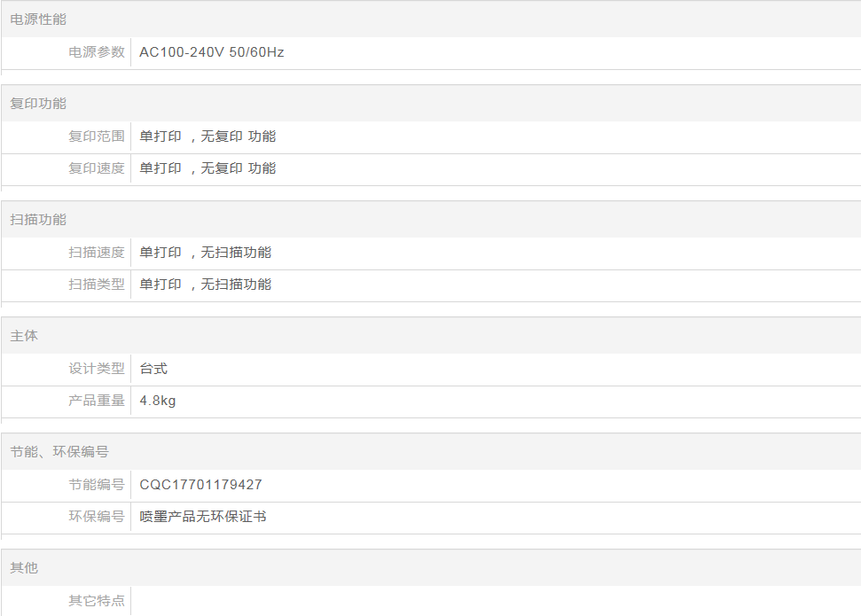The height and width of the screenshot is (616, 861).
Task: Click the 电源性能 section header
Action: pyautogui.click(x=38, y=19)
